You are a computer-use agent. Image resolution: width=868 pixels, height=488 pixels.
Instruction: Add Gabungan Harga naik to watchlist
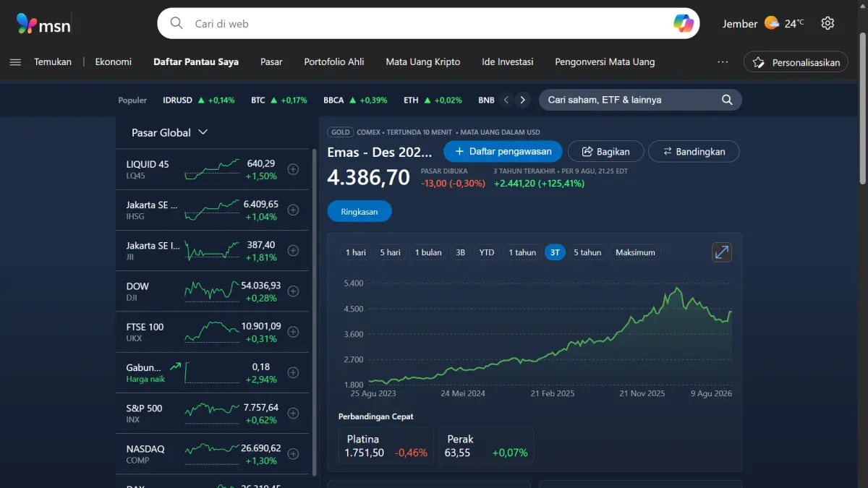tap(293, 373)
